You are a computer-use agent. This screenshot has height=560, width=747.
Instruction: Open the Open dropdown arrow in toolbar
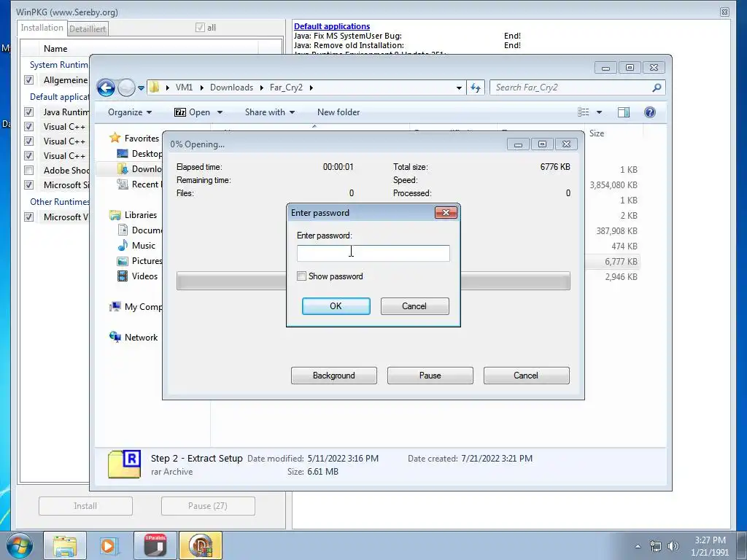point(220,112)
